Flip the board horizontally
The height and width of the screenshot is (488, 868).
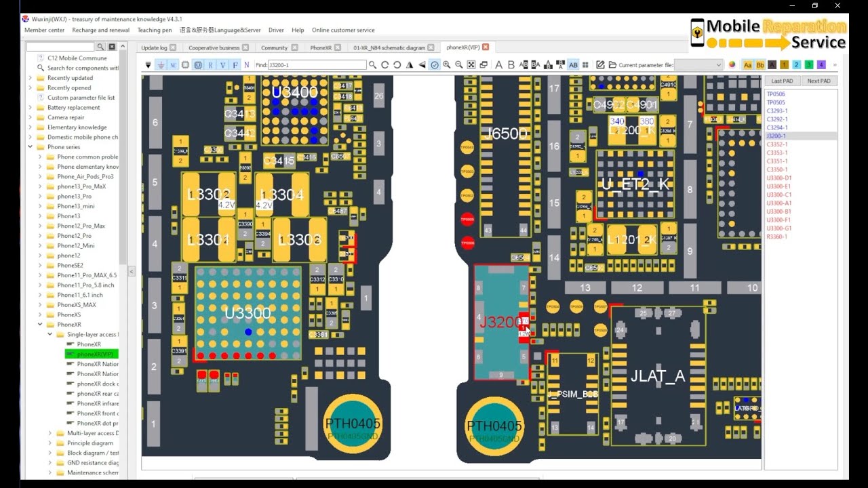(410, 65)
